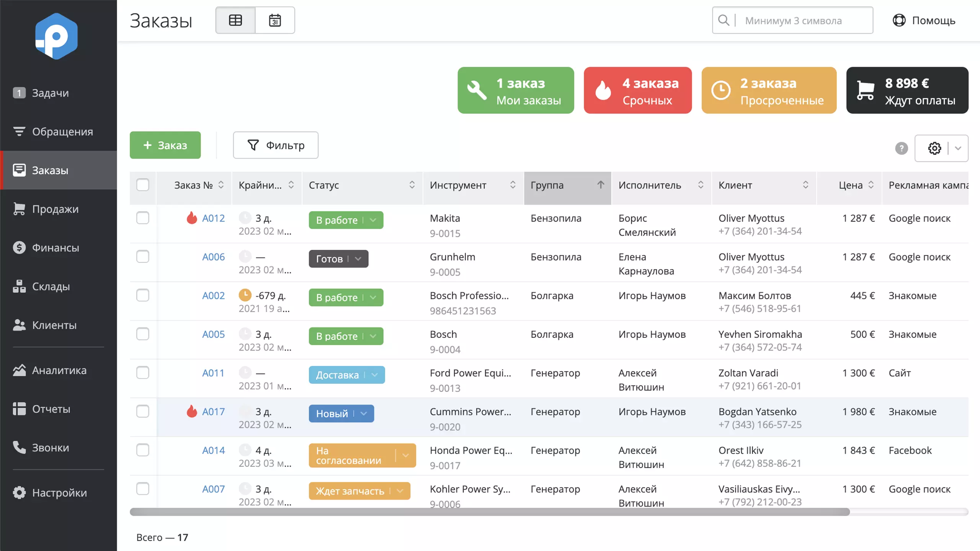Click the RemOnline logo
The width and height of the screenshot is (980, 551).
pos(56,36)
